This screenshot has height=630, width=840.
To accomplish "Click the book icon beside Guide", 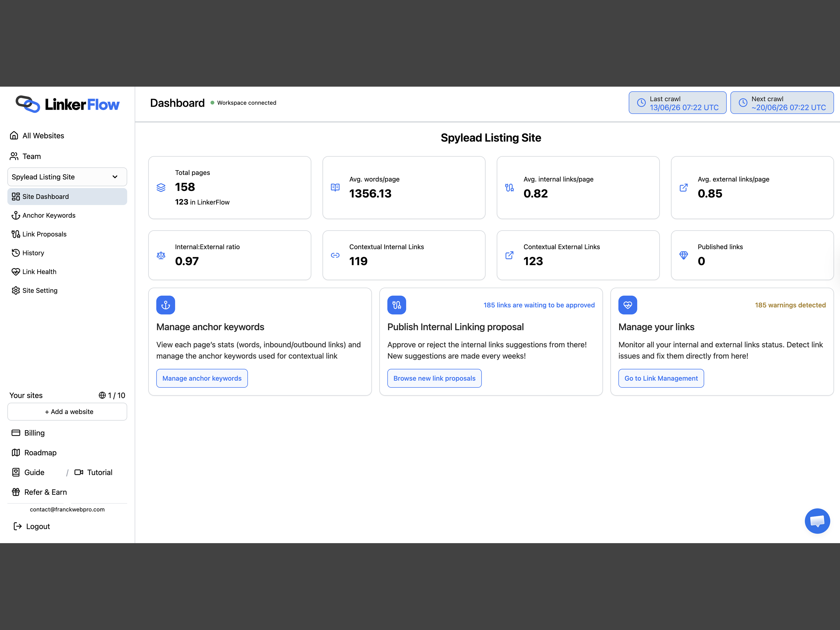I will tap(16, 472).
